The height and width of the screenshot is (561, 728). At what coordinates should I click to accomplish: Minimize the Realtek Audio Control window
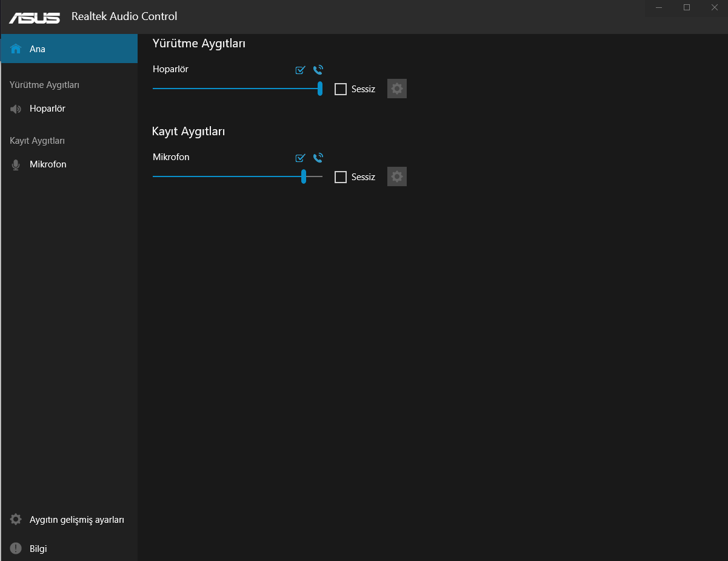[659, 7]
